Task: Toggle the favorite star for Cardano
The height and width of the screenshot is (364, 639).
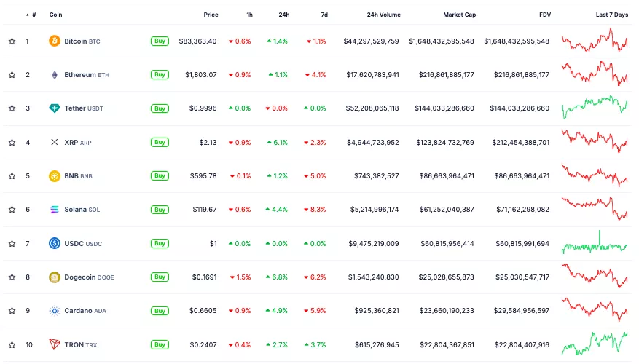Action: pyautogui.click(x=12, y=311)
